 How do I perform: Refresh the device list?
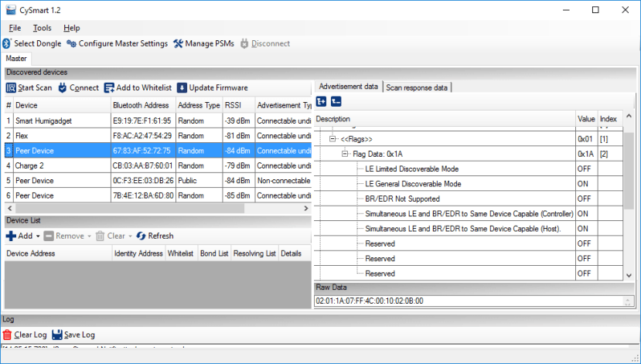(155, 236)
